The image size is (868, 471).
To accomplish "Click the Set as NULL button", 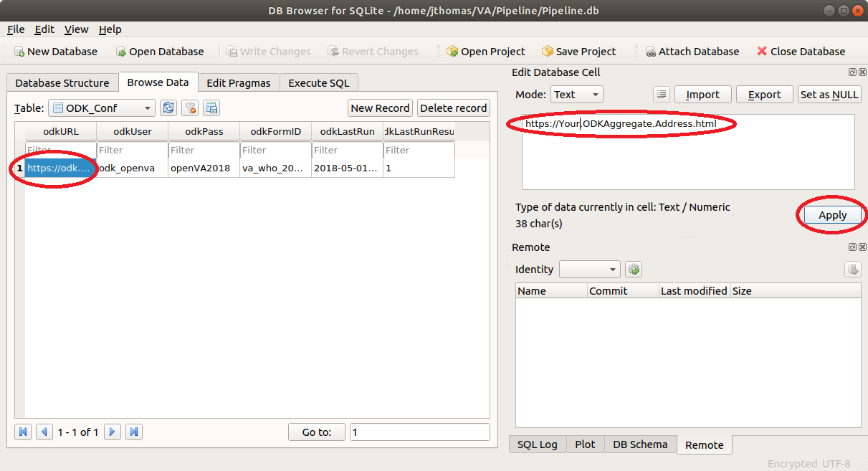I will point(829,95).
